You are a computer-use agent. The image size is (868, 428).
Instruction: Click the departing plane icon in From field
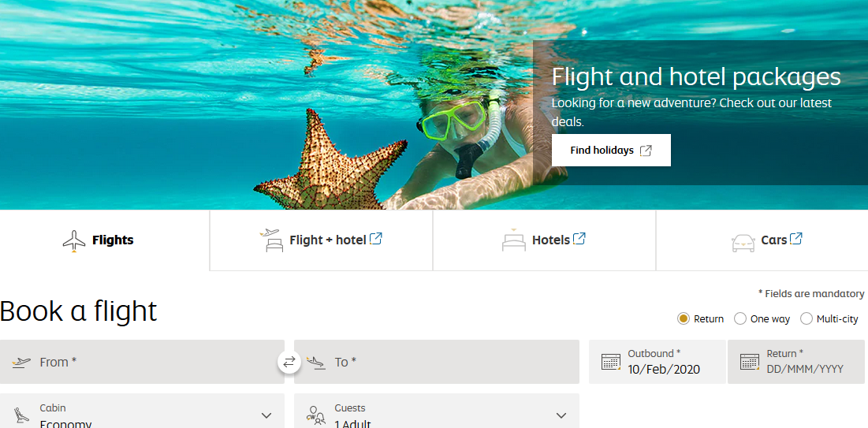(21, 363)
